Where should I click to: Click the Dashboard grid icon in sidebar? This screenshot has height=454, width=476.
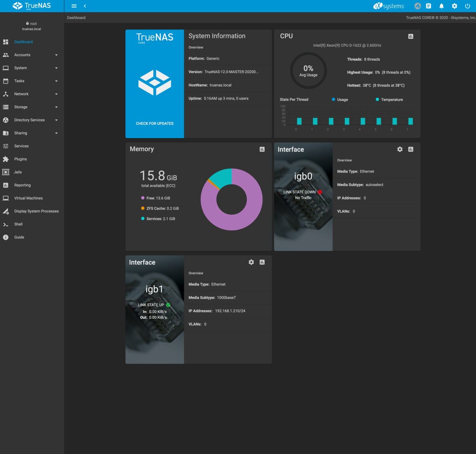[6, 42]
